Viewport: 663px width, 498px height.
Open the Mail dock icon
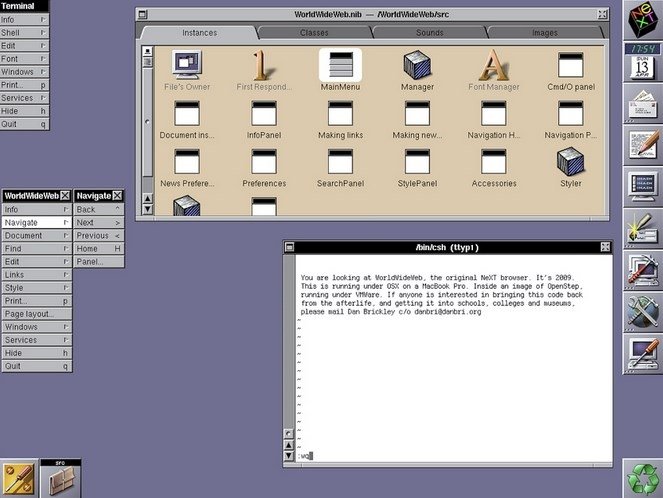tap(642, 103)
